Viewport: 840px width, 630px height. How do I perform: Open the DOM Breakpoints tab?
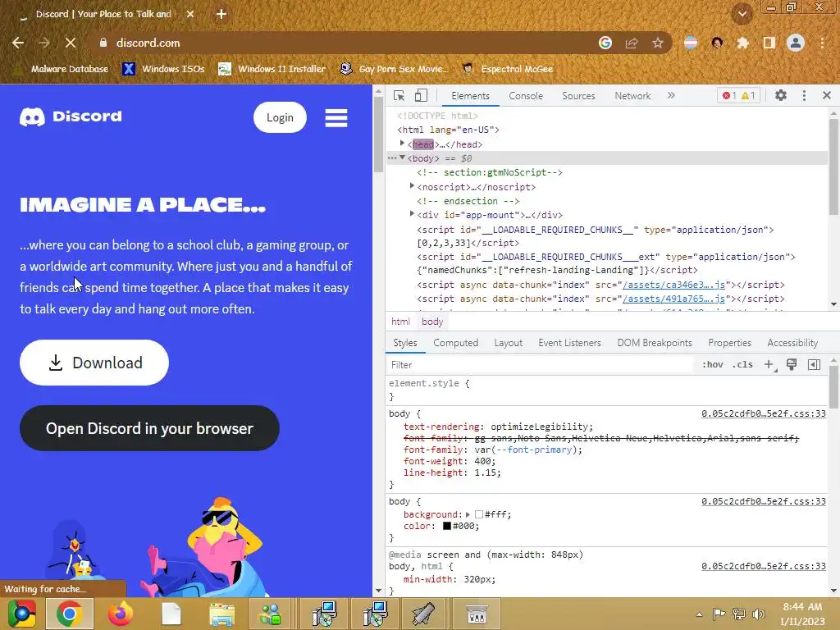(654, 343)
